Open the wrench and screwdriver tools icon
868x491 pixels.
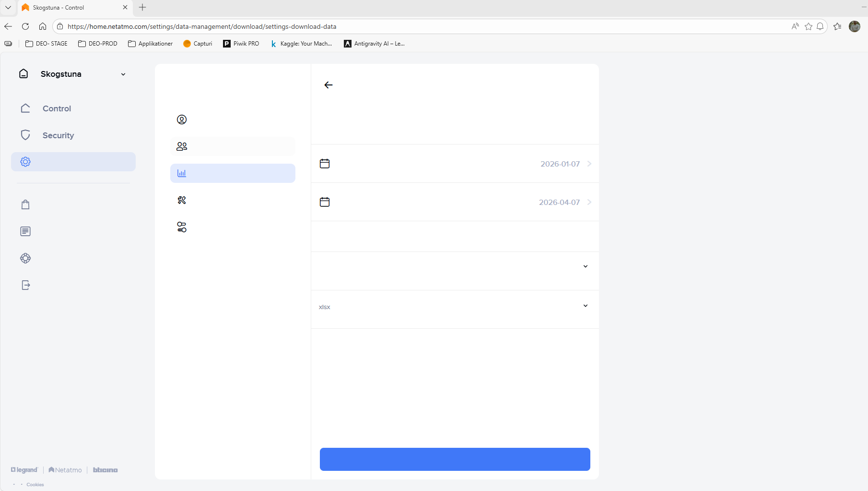pos(182,200)
